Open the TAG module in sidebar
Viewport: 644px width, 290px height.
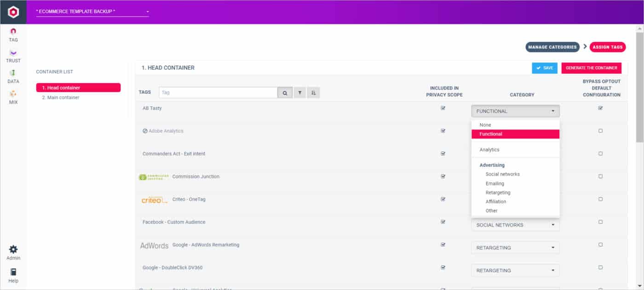(13, 35)
